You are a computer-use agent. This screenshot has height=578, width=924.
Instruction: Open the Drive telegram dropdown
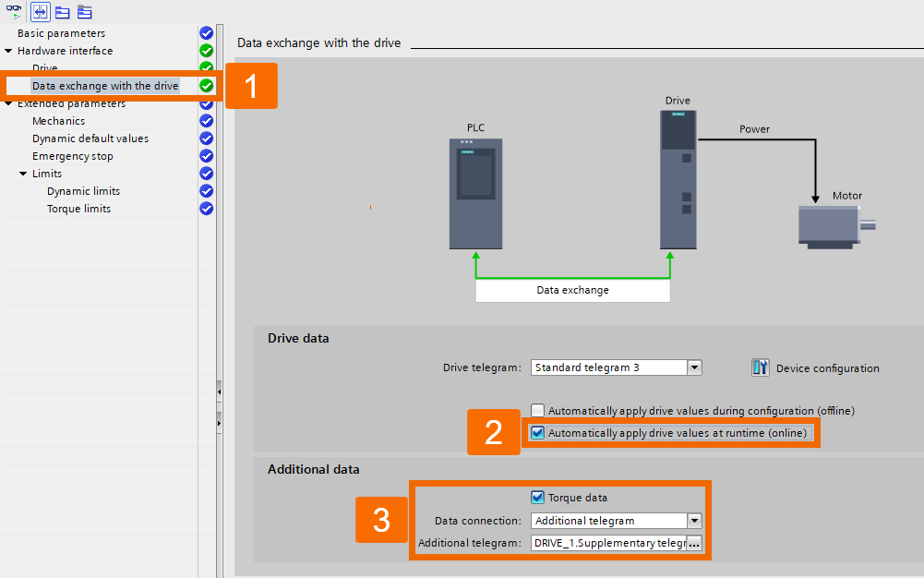click(693, 367)
